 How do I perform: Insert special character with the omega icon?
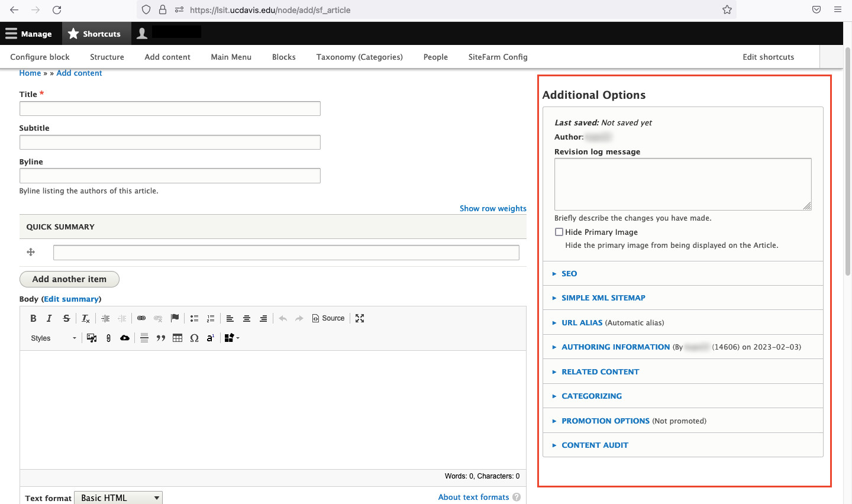(194, 338)
